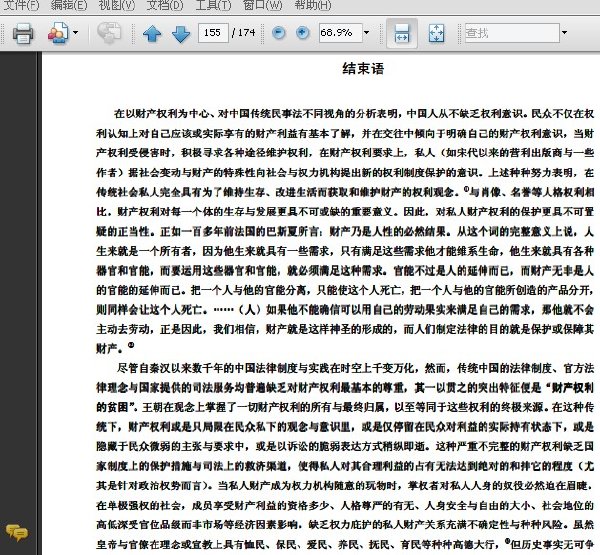Image resolution: width=600 pixels, height=555 pixels.
Task: Click the page number field showing 155
Action: pyautogui.click(x=213, y=33)
